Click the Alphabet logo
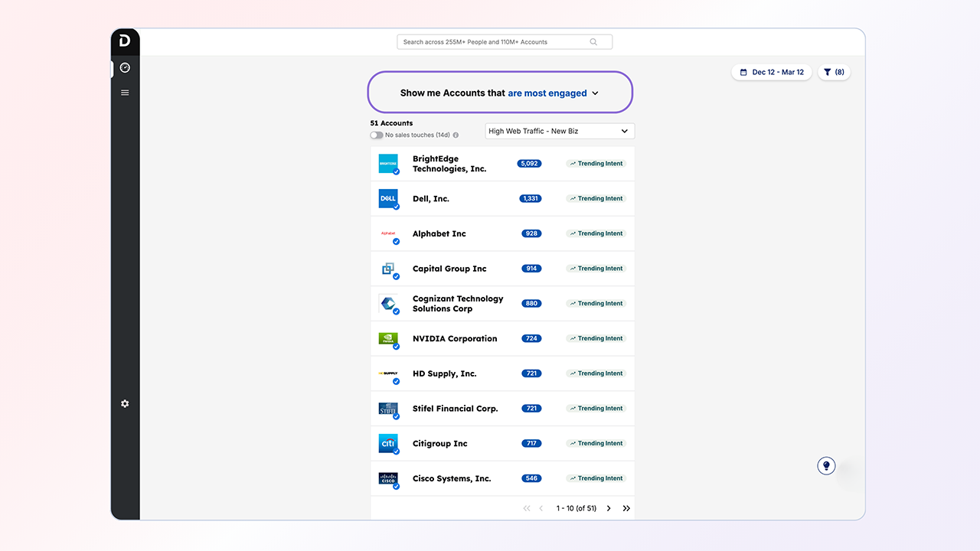 pyautogui.click(x=388, y=233)
